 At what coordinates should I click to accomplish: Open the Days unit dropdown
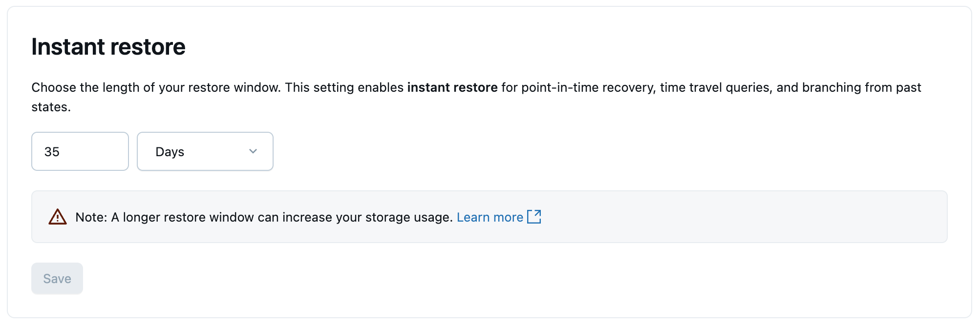pos(205,151)
